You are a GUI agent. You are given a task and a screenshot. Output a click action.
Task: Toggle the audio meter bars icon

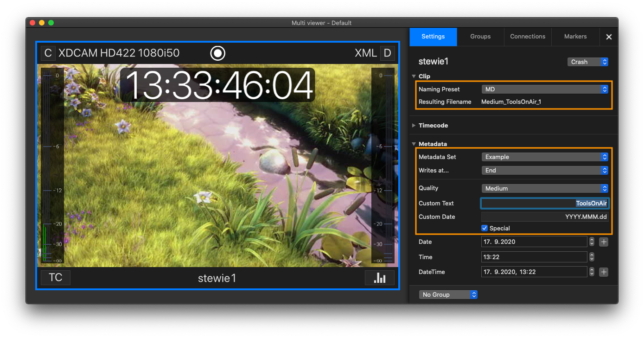coord(380,277)
